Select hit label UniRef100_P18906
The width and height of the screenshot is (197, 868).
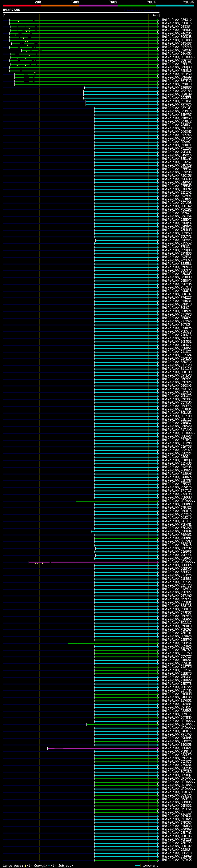click(x=177, y=474)
